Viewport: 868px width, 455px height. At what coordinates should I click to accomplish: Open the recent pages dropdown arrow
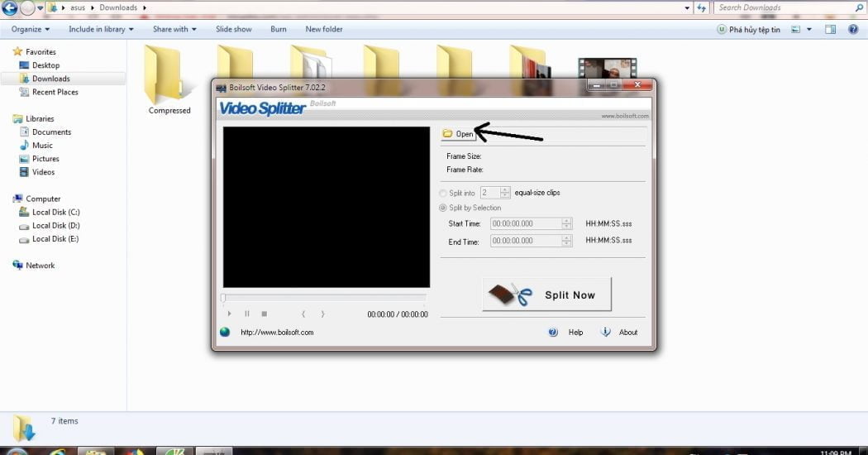coord(40,7)
